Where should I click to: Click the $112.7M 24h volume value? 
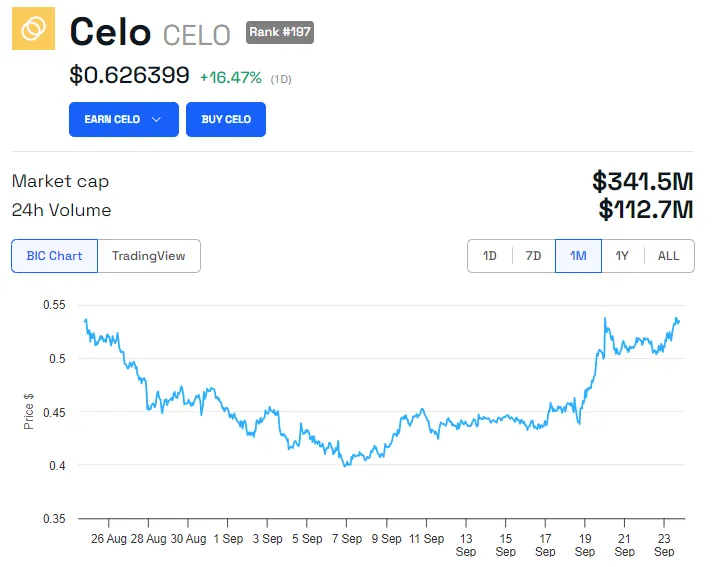[x=645, y=210]
